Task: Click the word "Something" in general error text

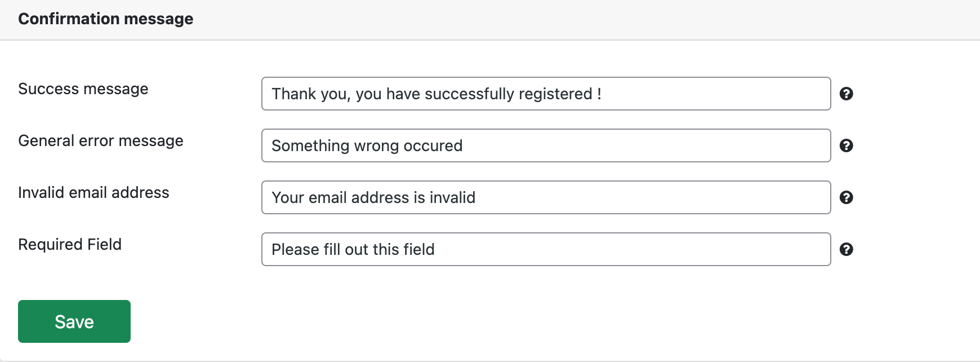Action: (x=310, y=145)
